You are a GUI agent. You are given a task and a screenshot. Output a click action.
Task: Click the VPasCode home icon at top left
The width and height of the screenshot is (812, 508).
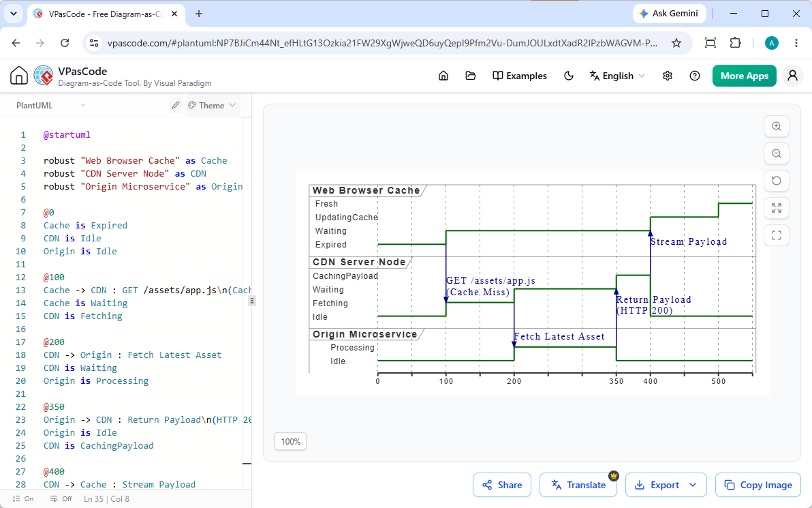(x=18, y=76)
